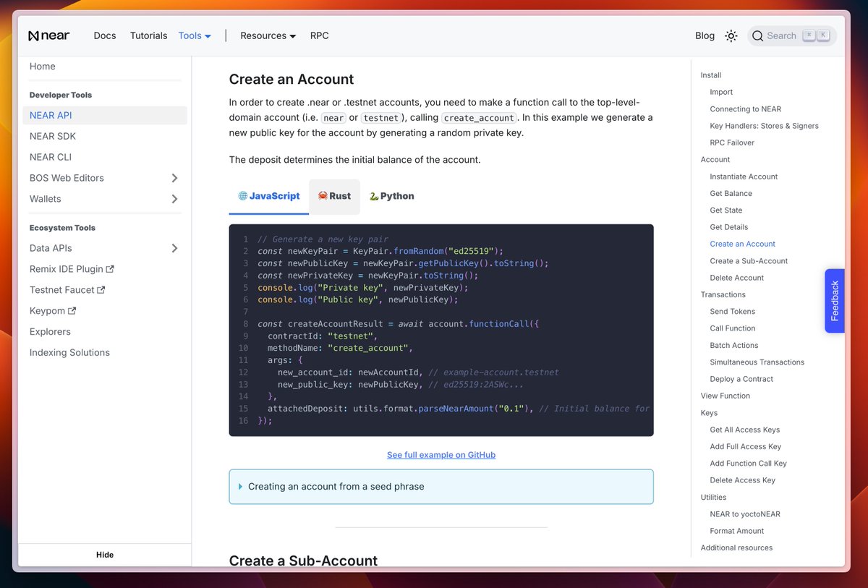Viewport: 868px width, 588px height.
Task: Open the See full example on GitHub link
Action: [441, 455]
